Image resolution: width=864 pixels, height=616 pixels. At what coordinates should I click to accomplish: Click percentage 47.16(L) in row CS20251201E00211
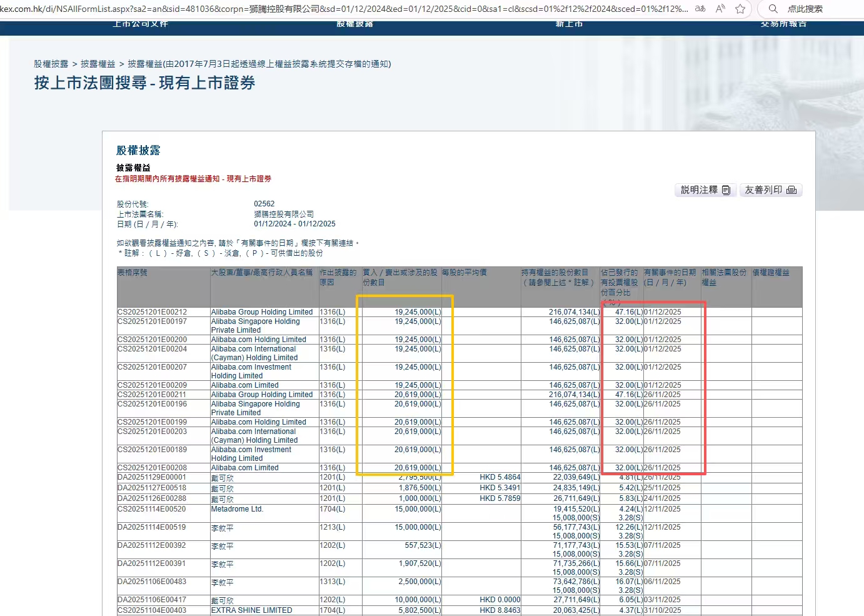tap(629, 395)
